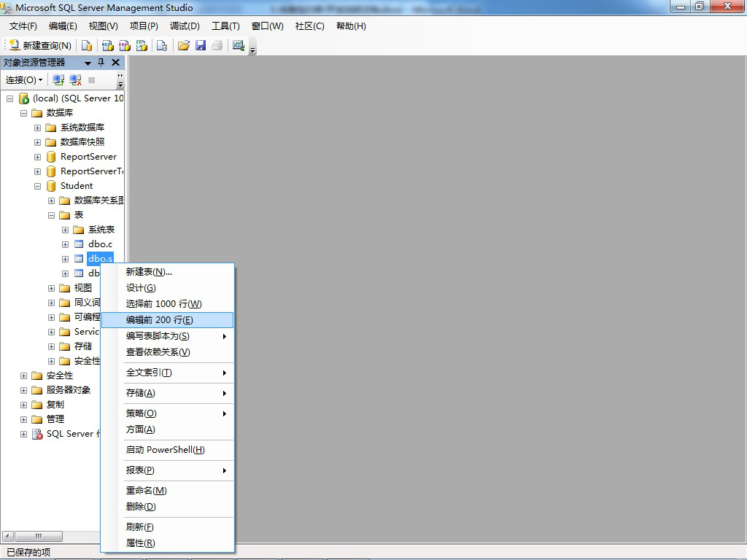This screenshot has width=747, height=560.
Task: Expand the dbo.c table node
Action: tap(65, 245)
